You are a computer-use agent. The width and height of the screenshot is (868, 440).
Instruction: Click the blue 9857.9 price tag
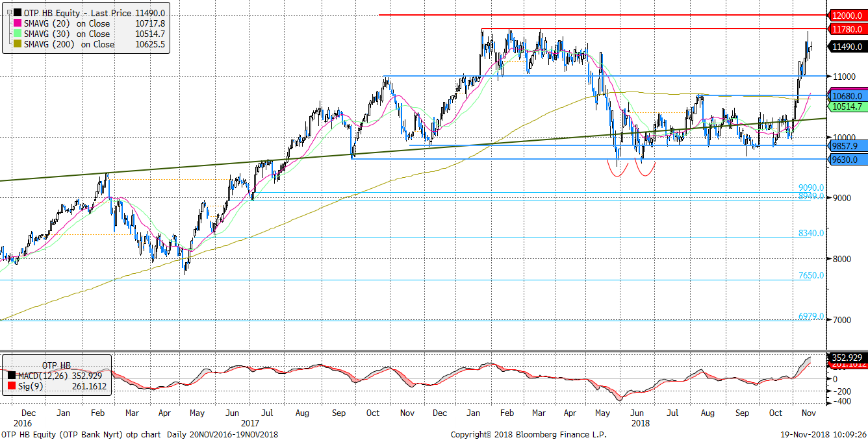(x=847, y=146)
